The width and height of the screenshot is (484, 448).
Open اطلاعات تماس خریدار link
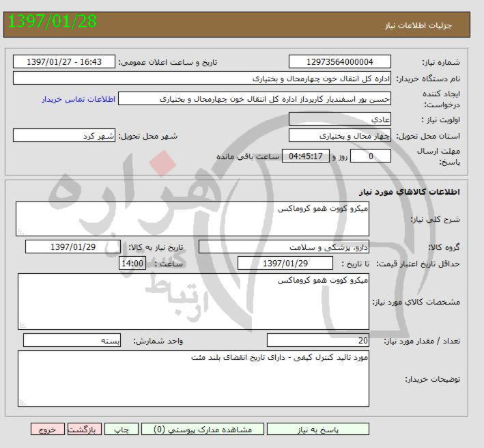[x=79, y=99]
